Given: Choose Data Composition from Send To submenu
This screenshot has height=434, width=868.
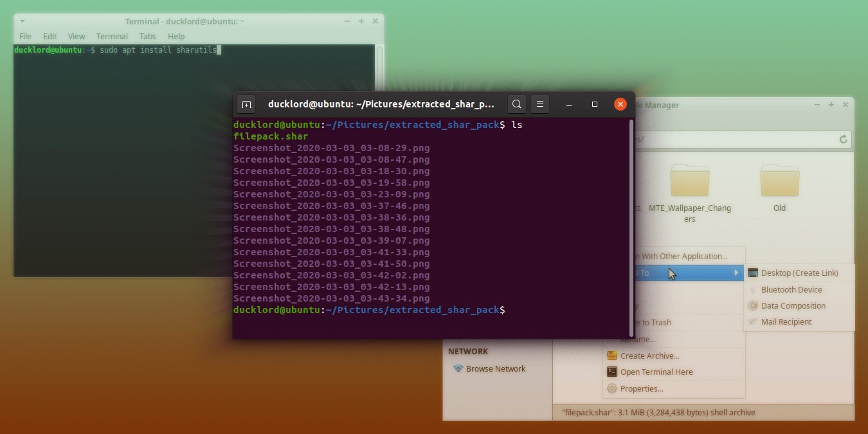Looking at the screenshot, I should coord(793,305).
